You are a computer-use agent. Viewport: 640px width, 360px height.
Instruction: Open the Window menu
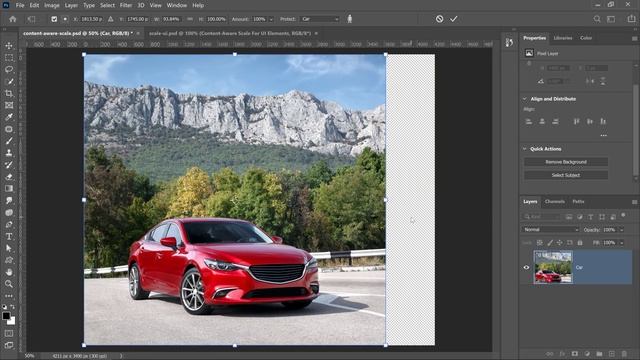point(177,5)
